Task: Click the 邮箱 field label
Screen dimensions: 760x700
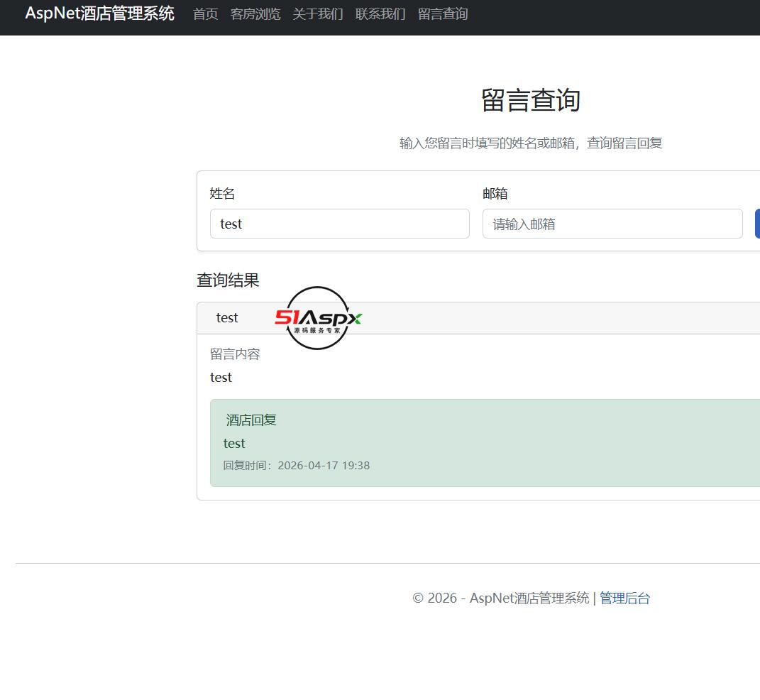Action: pyautogui.click(x=495, y=194)
